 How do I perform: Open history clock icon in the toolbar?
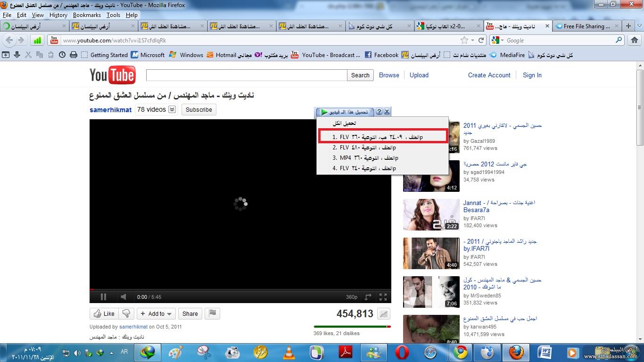(x=62, y=55)
